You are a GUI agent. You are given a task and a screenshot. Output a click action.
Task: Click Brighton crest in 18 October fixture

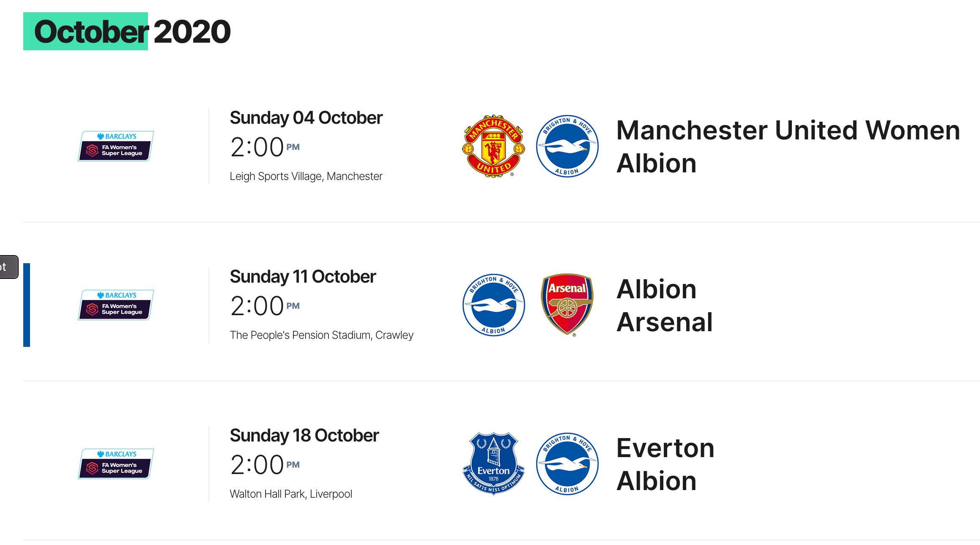567,464
